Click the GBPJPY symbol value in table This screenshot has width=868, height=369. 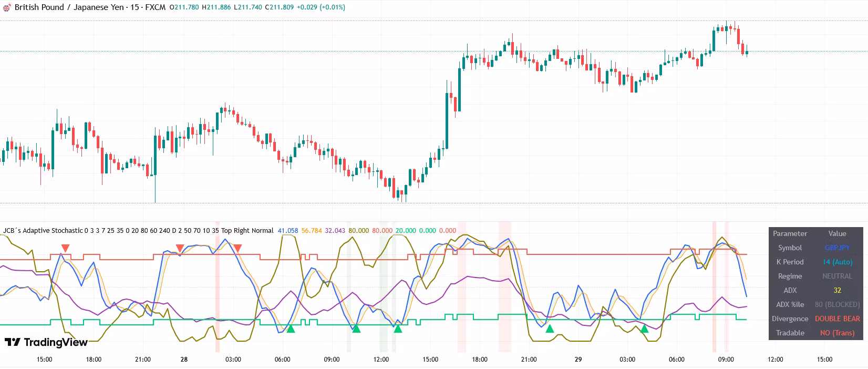point(837,248)
